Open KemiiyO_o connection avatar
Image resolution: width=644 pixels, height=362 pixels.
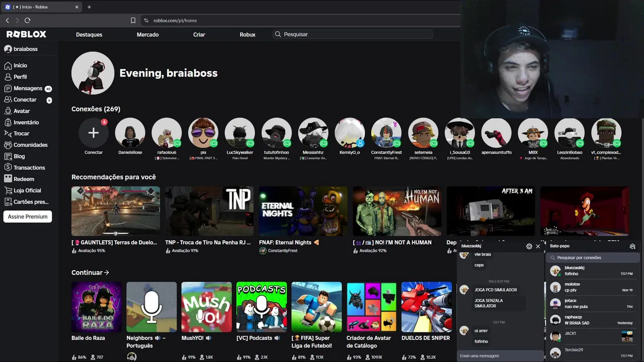pos(350,133)
